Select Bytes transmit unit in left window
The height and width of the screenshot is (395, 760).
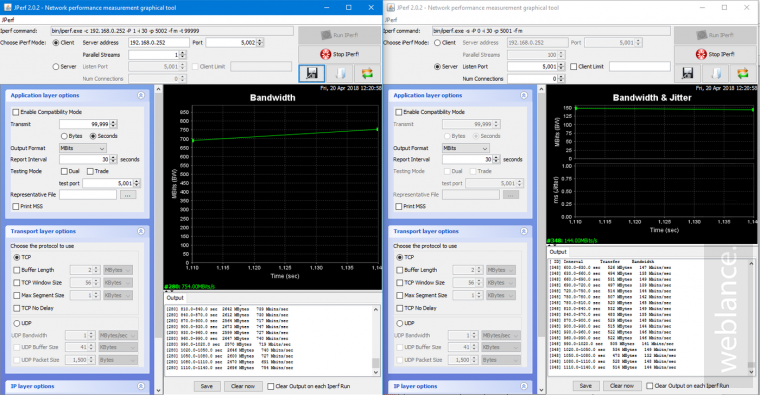coord(64,136)
